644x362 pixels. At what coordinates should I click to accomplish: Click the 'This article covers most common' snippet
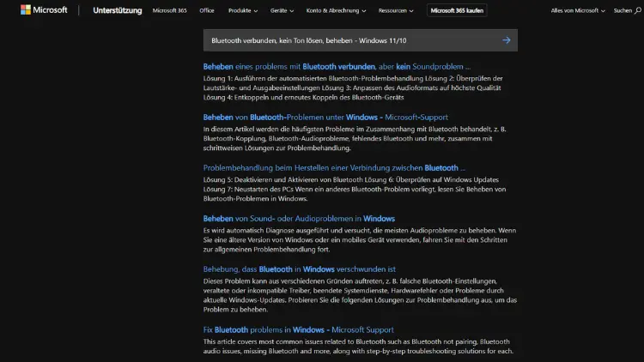click(x=358, y=347)
